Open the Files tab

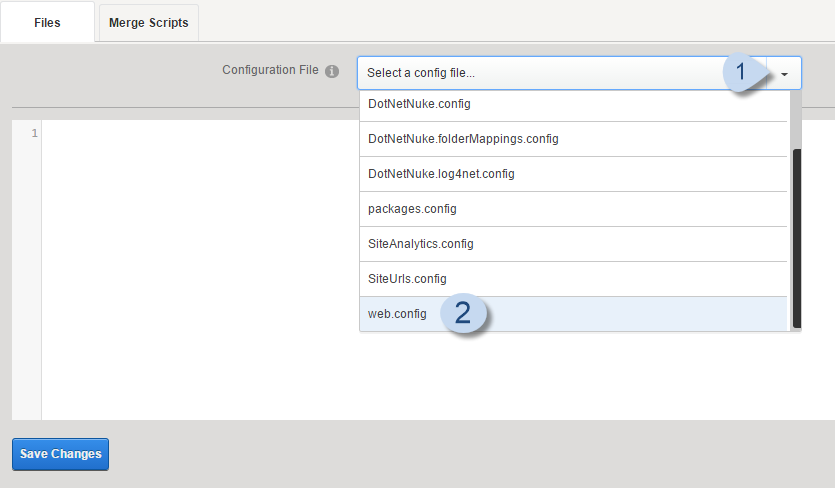47,22
